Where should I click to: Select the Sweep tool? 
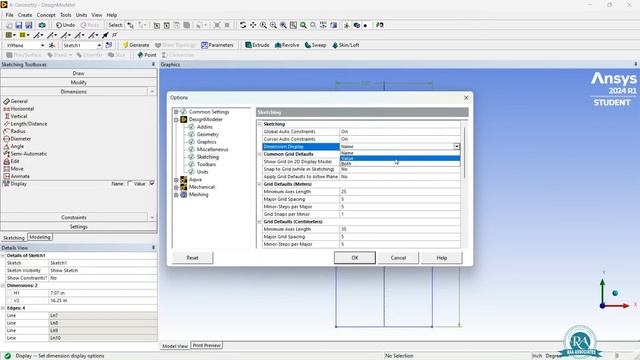316,45
